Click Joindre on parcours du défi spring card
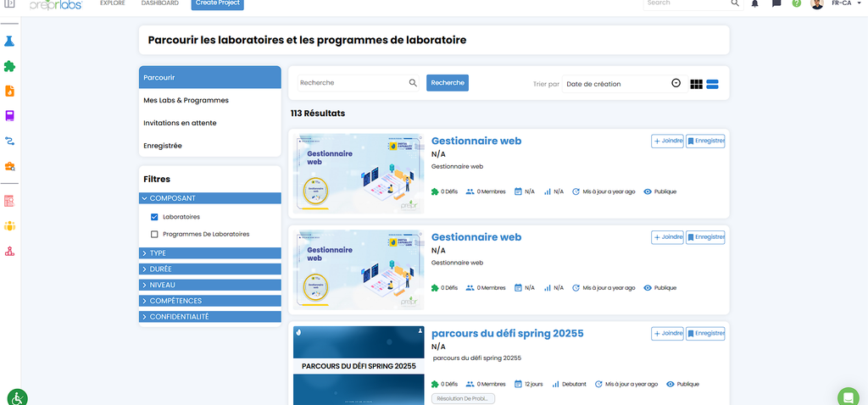This screenshot has width=868, height=405. pyautogui.click(x=667, y=334)
